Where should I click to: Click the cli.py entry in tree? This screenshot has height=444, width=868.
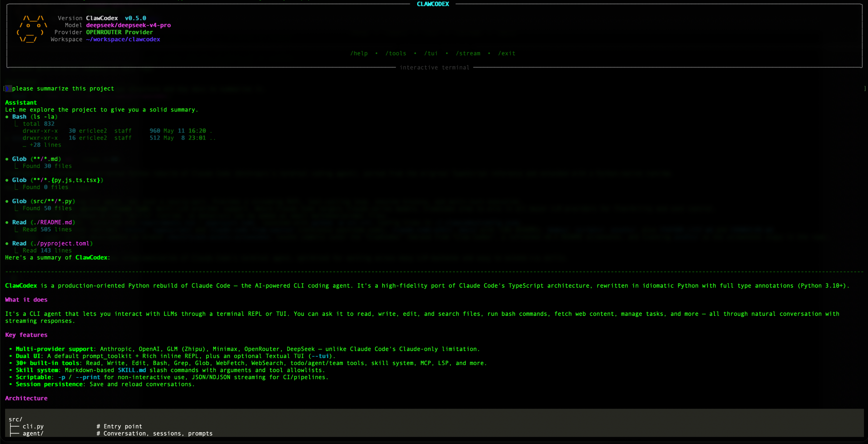pos(33,426)
